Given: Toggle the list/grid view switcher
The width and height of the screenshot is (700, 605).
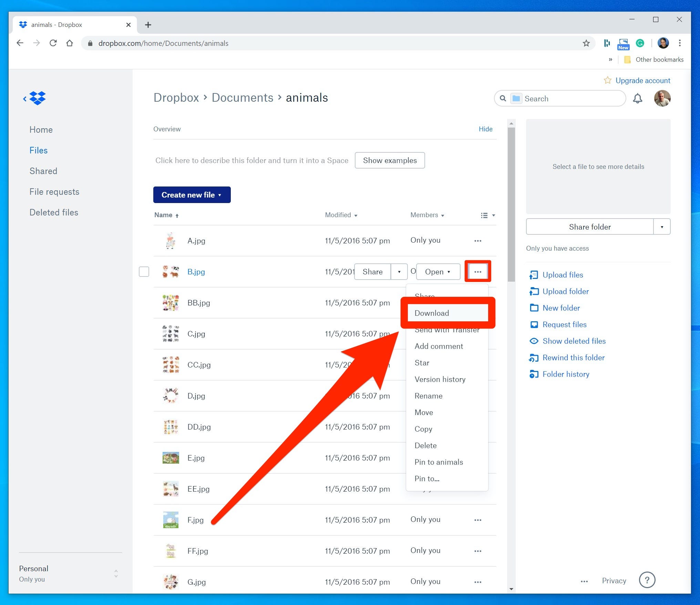Looking at the screenshot, I should click(x=487, y=215).
